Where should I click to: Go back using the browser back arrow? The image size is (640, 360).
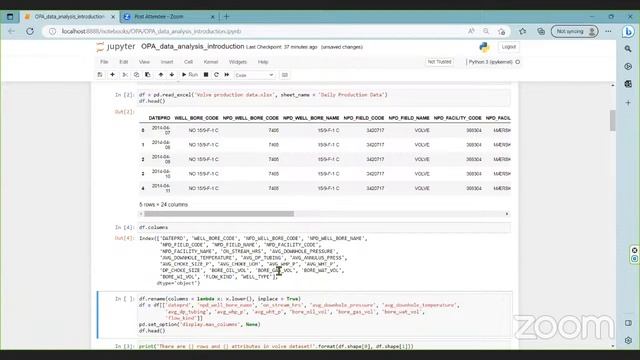(x=11, y=31)
